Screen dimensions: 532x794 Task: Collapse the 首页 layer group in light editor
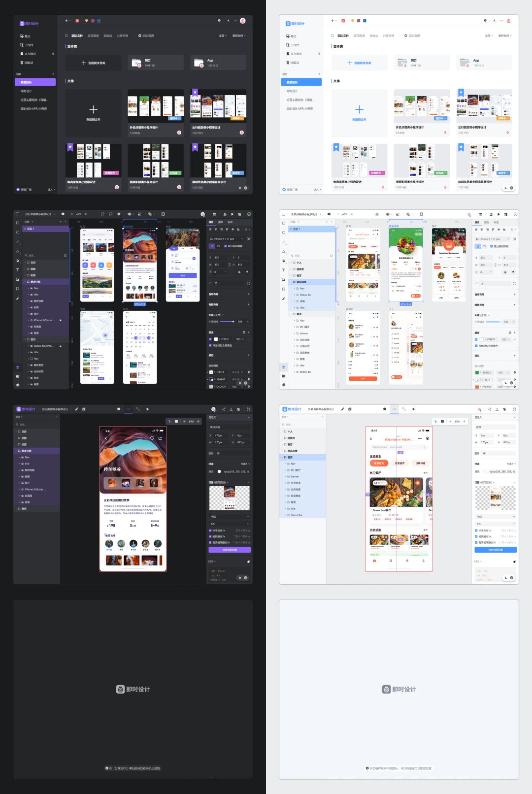pyautogui.click(x=291, y=314)
